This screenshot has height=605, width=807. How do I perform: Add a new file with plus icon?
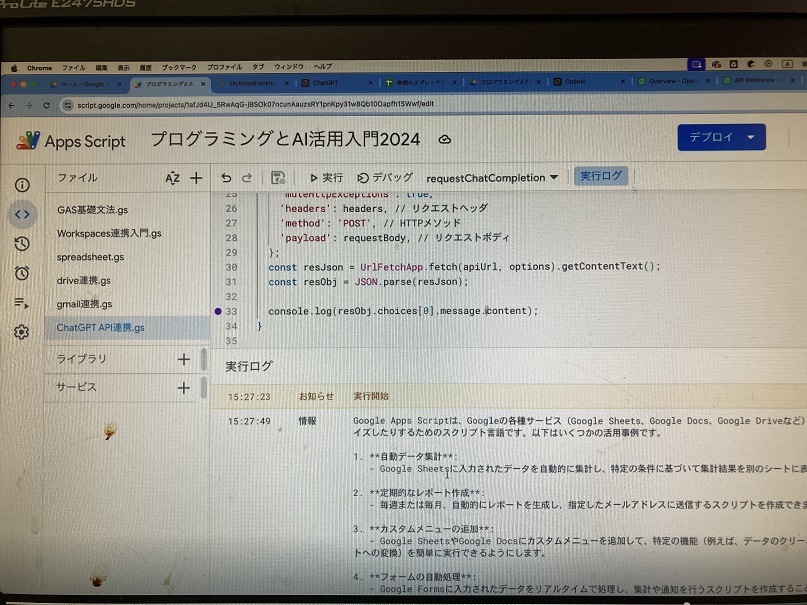pos(196,178)
